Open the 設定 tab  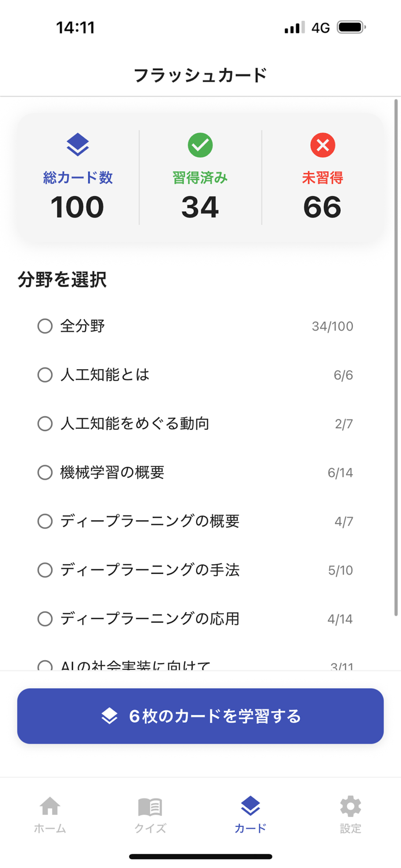tap(350, 806)
